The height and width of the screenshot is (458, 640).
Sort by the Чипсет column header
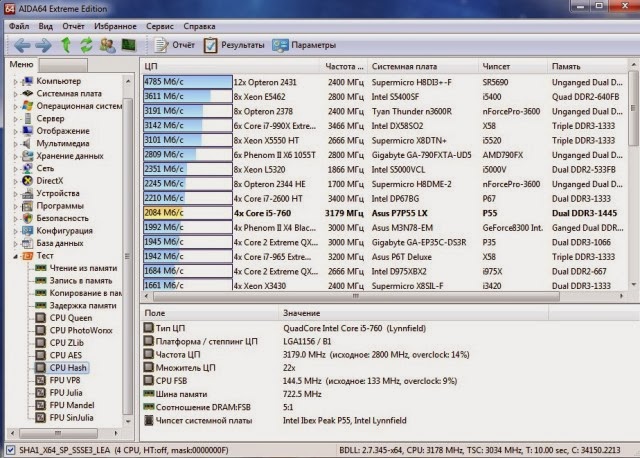[513, 66]
